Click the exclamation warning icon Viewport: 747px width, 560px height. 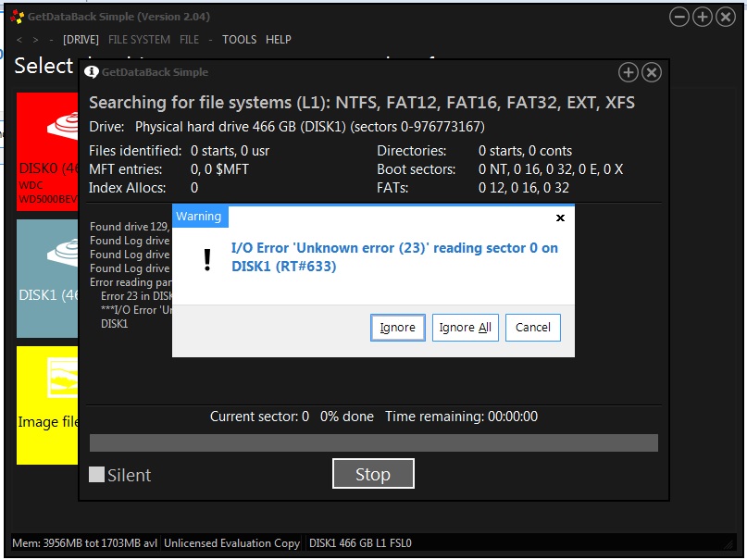(207, 260)
